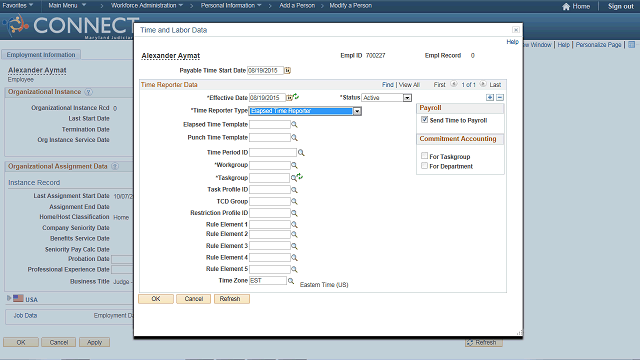640x360 pixels.
Task: Click Refresh button in the dialog
Action: (231, 299)
